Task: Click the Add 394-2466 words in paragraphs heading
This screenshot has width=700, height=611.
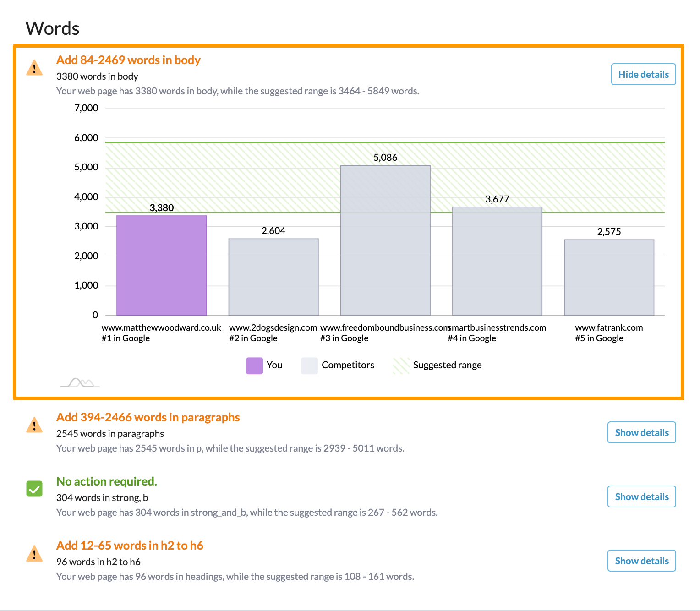Action: click(x=148, y=417)
